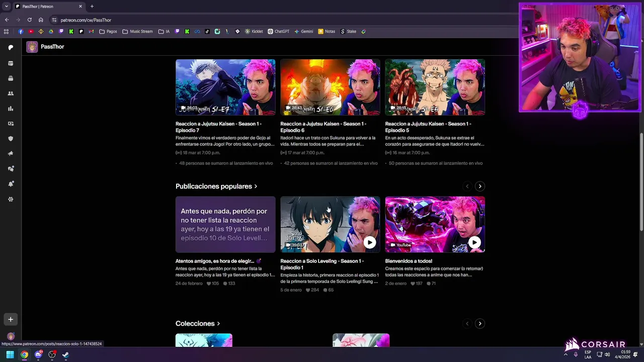Expand Colecciones section

[x=198, y=324]
